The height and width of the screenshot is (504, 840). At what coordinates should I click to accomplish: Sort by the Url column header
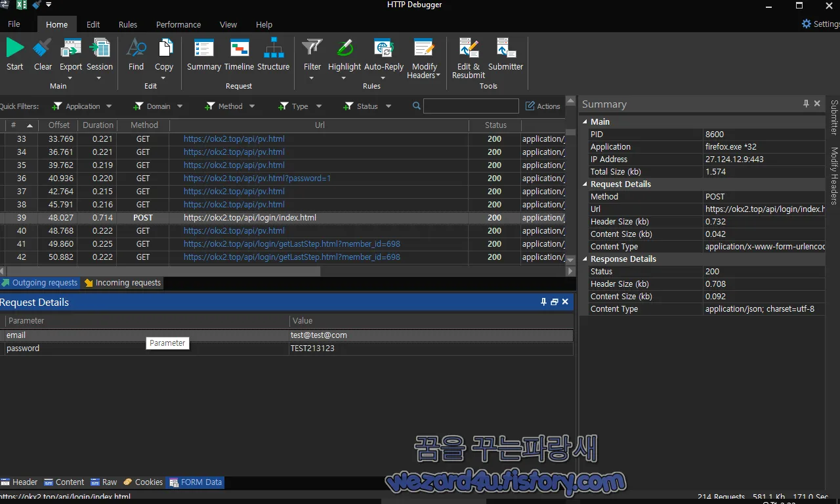(319, 125)
